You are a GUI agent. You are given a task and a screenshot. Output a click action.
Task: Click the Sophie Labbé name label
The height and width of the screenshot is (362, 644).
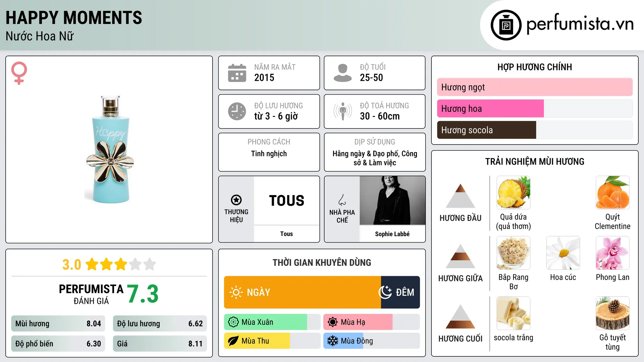pos(392,234)
